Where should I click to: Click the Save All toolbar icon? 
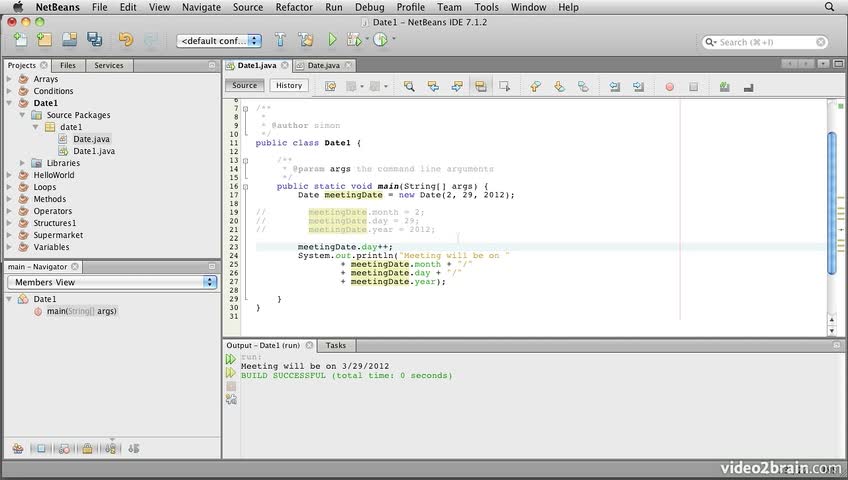[94, 41]
